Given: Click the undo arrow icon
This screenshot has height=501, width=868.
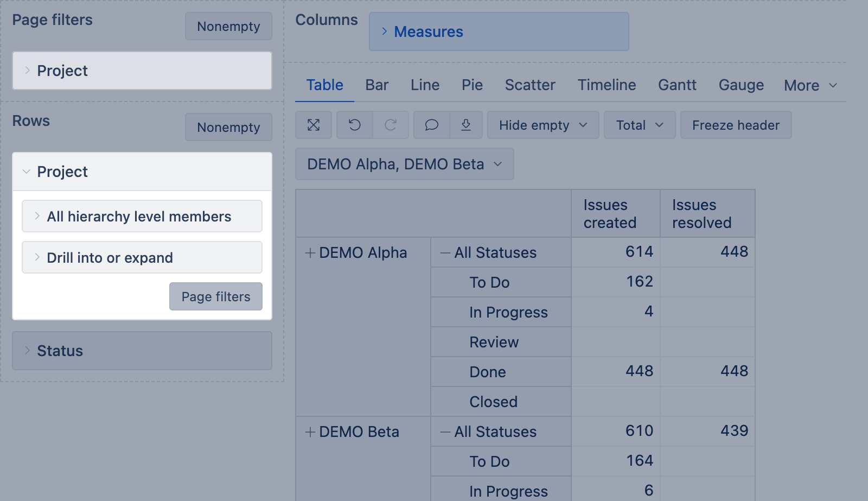Looking at the screenshot, I should 355,125.
